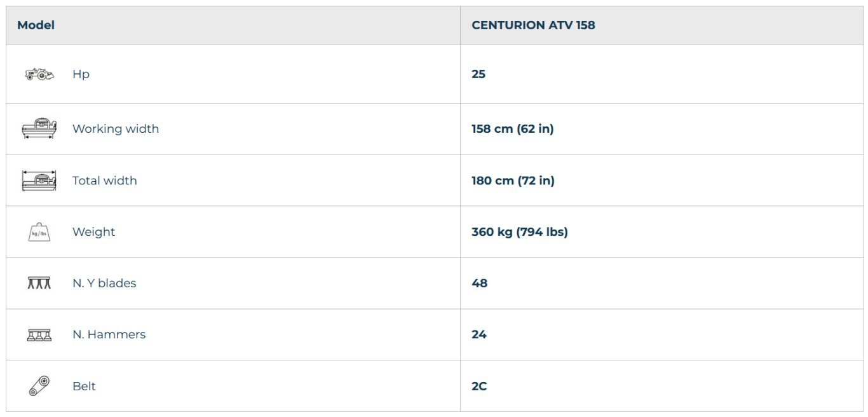Click the Y blades icon
The height and width of the screenshot is (417, 868).
click(39, 284)
